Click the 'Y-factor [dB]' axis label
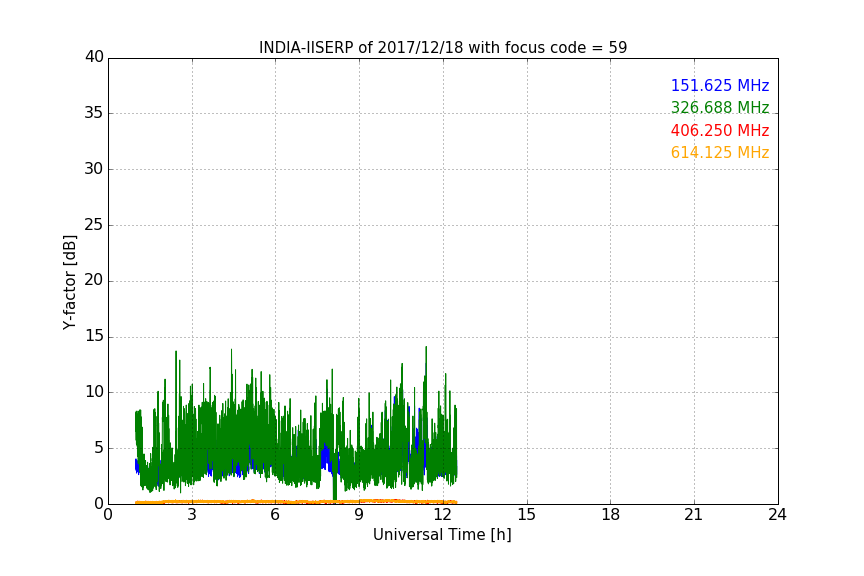The image size is (864, 576). click(x=69, y=282)
